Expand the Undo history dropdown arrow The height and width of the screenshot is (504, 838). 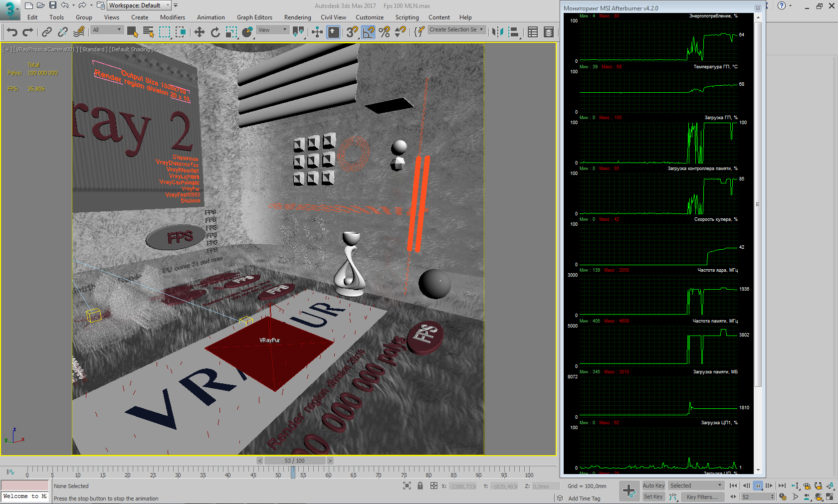coord(73,5)
